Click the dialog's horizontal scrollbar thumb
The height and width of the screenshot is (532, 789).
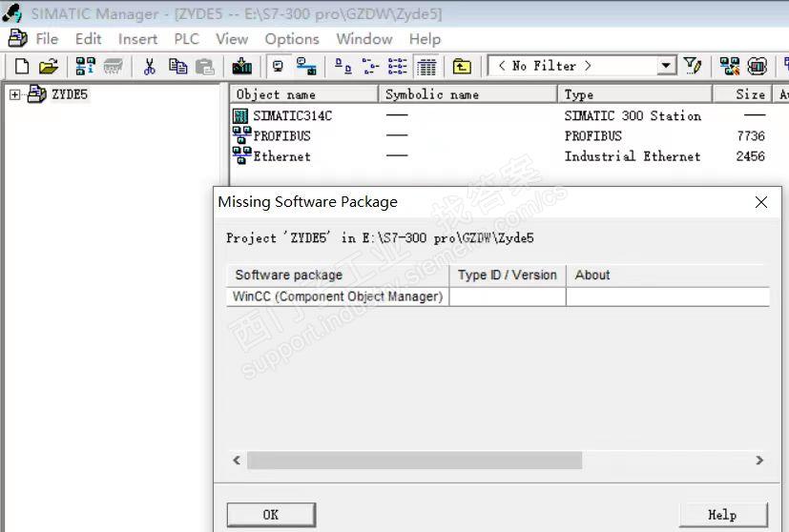pyautogui.click(x=415, y=460)
